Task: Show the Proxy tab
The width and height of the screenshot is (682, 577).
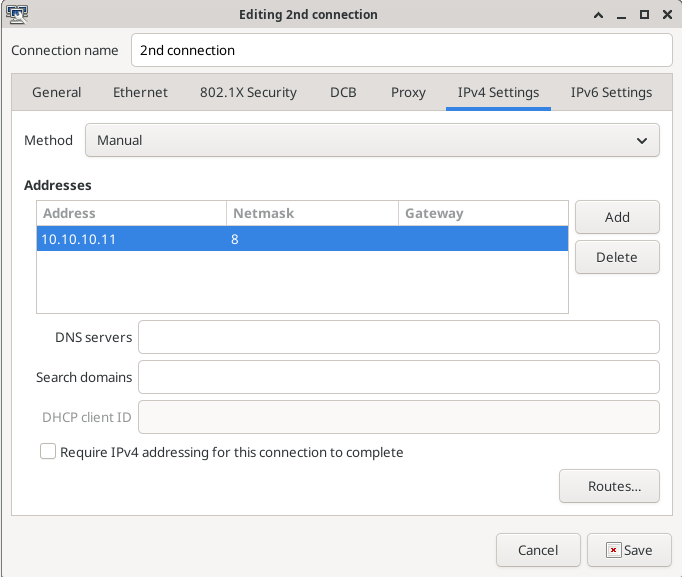Action: pyautogui.click(x=408, y=92)
